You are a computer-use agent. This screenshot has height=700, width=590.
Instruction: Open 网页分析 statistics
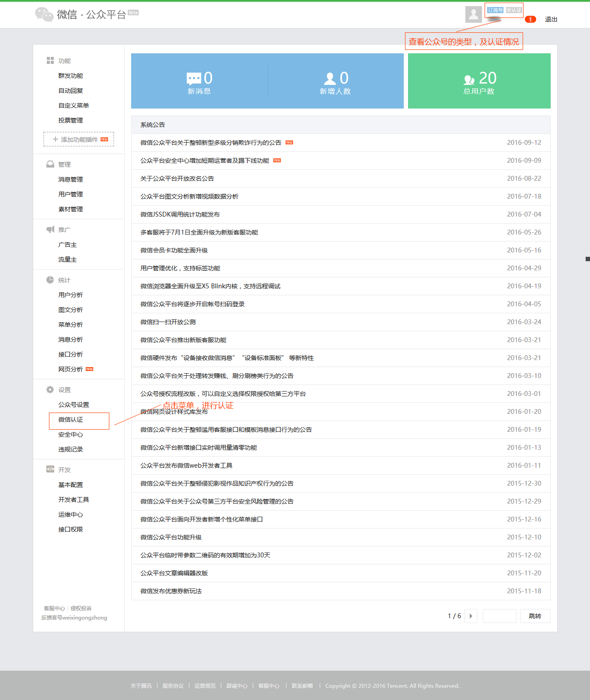(70, 369)
